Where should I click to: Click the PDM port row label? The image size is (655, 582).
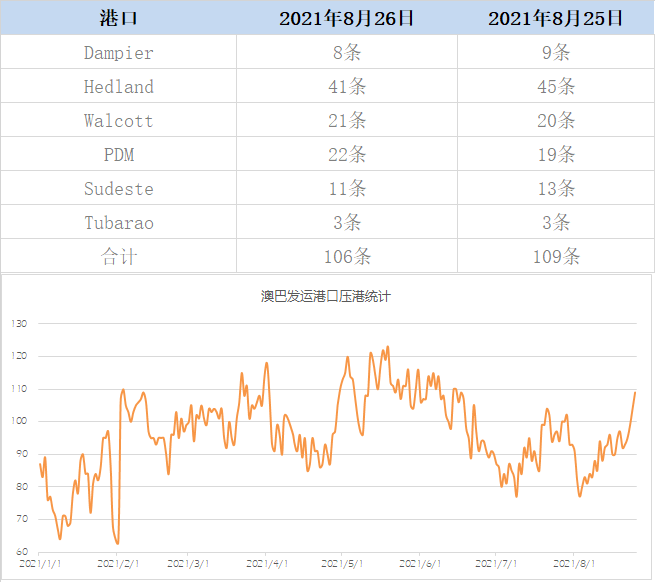point(119,155)
